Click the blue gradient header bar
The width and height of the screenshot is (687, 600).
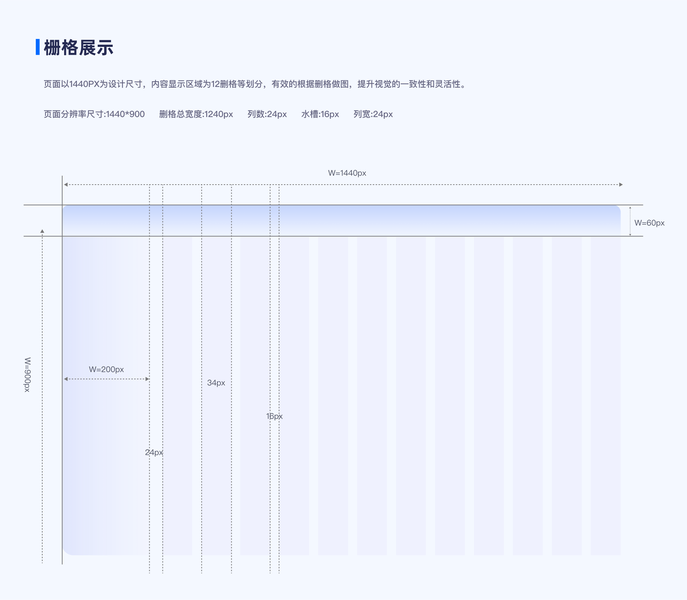click(x=342, y=221)
